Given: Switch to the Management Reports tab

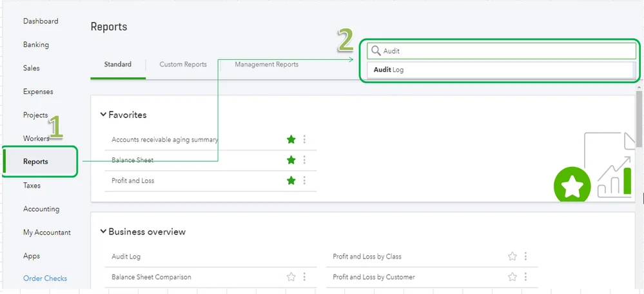Looking at the screenshot, I should point(266,64).
